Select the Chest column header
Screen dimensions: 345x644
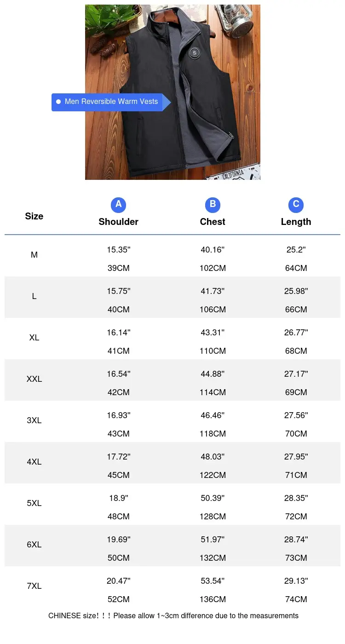click(213, 222)
